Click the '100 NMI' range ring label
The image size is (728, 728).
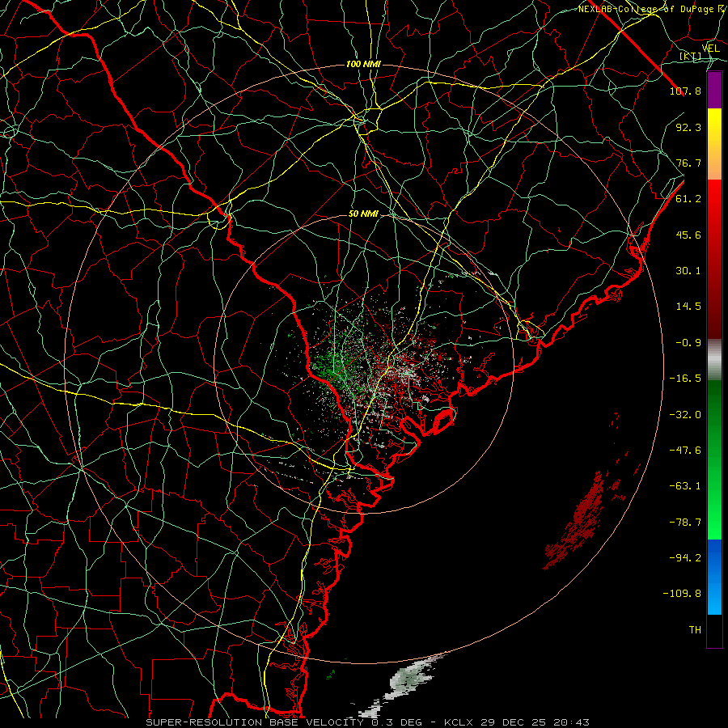(363, 64)
